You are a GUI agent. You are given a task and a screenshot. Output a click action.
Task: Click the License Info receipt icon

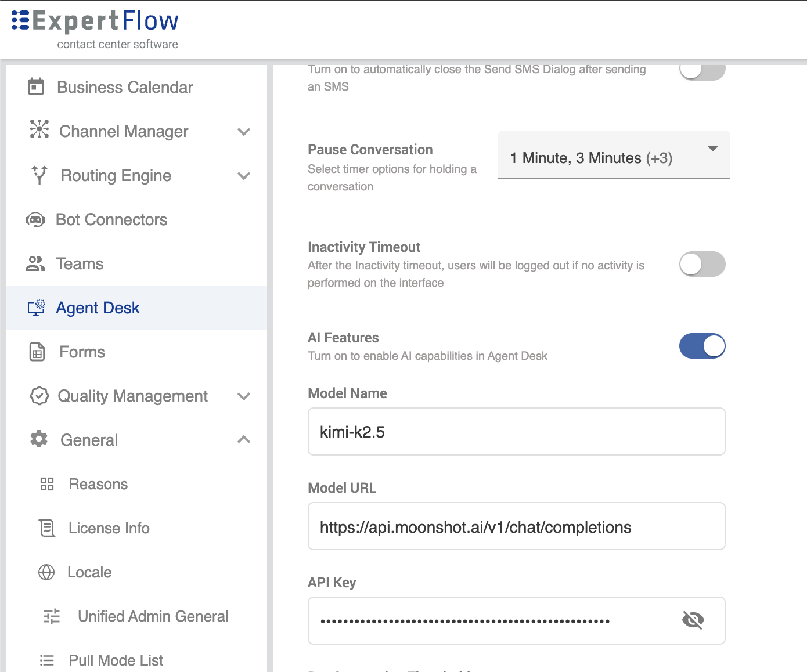point(47,528)
